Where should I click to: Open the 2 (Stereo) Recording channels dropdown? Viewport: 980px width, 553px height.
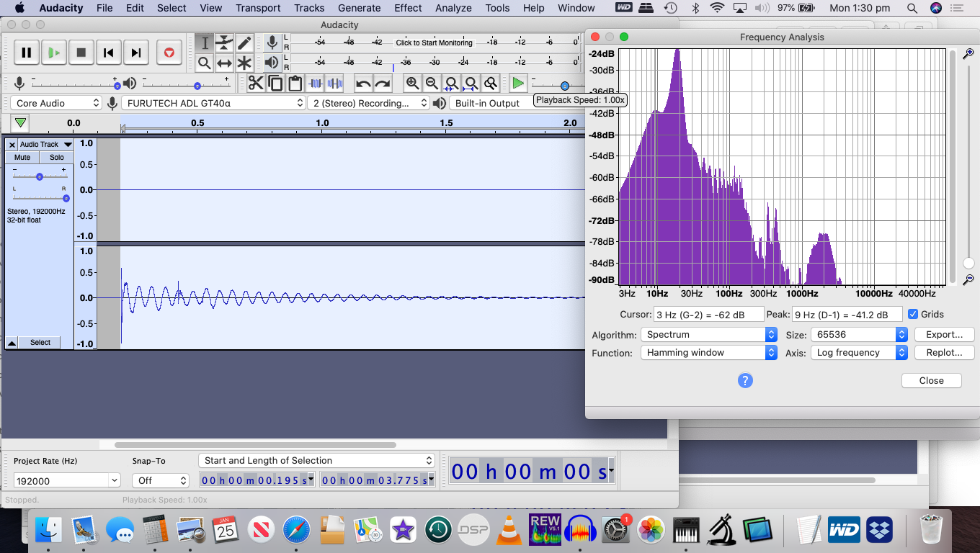[x=368, y=103]
